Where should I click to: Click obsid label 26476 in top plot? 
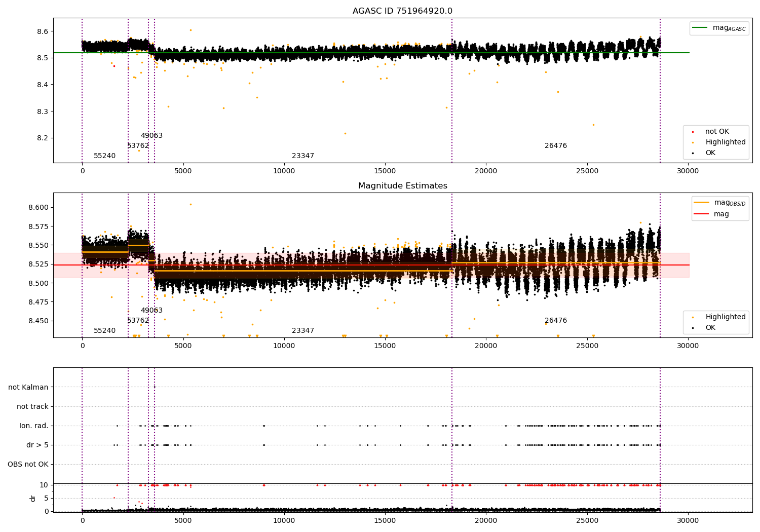[x=556, y=146]
